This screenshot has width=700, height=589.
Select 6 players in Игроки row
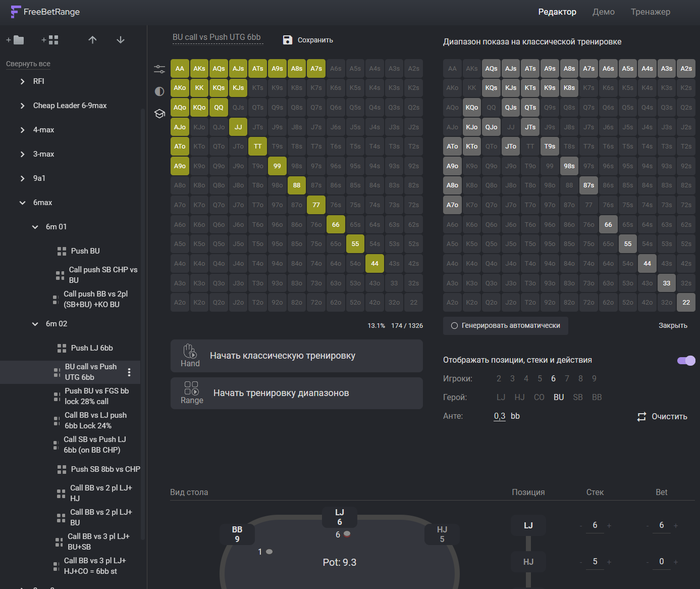(553, 379)
